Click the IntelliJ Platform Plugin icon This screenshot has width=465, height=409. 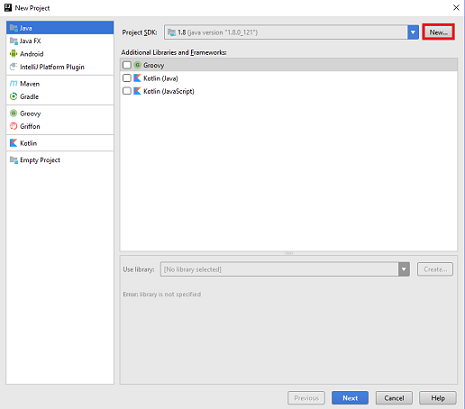(13, 67)
